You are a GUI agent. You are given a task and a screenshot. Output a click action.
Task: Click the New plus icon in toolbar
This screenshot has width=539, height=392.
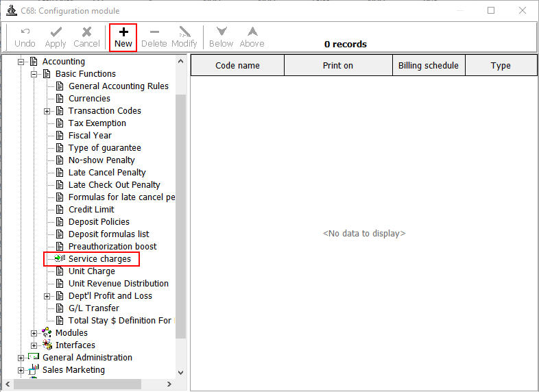point(123,32)
